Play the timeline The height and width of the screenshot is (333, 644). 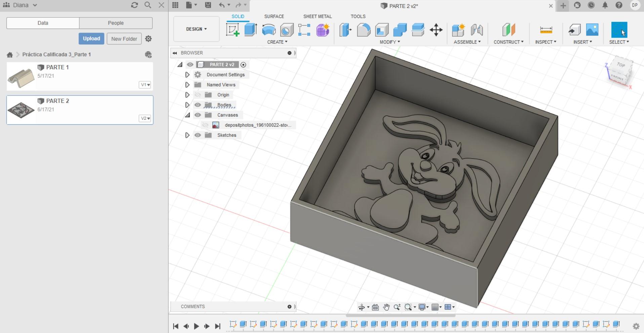(x=197, y=326)
